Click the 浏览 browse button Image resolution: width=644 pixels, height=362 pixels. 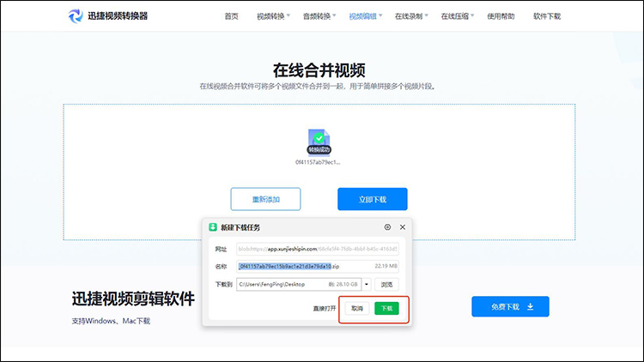click(386, 285)
